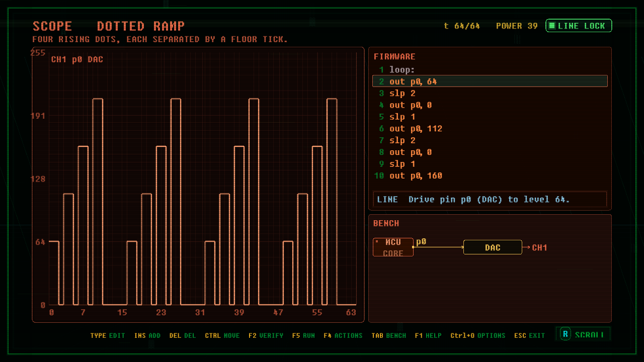Click the FIRMWARE panel header

click(394, 57)
